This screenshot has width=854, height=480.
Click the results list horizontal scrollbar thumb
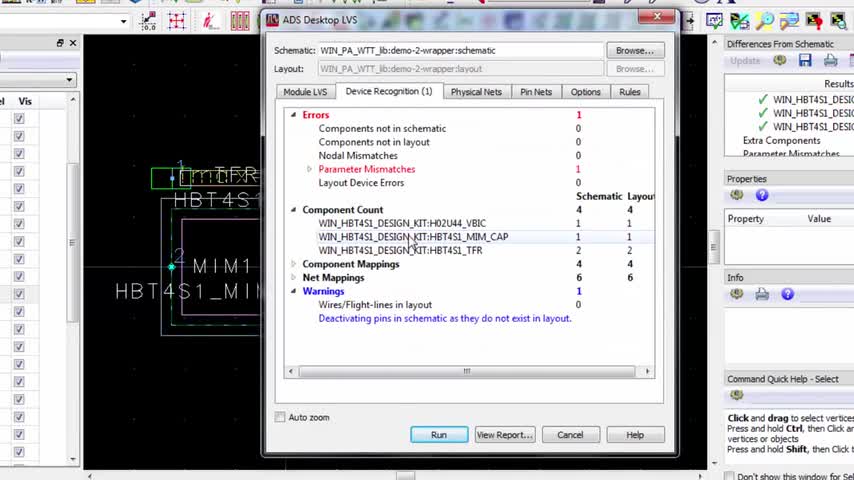coord(467,371)
